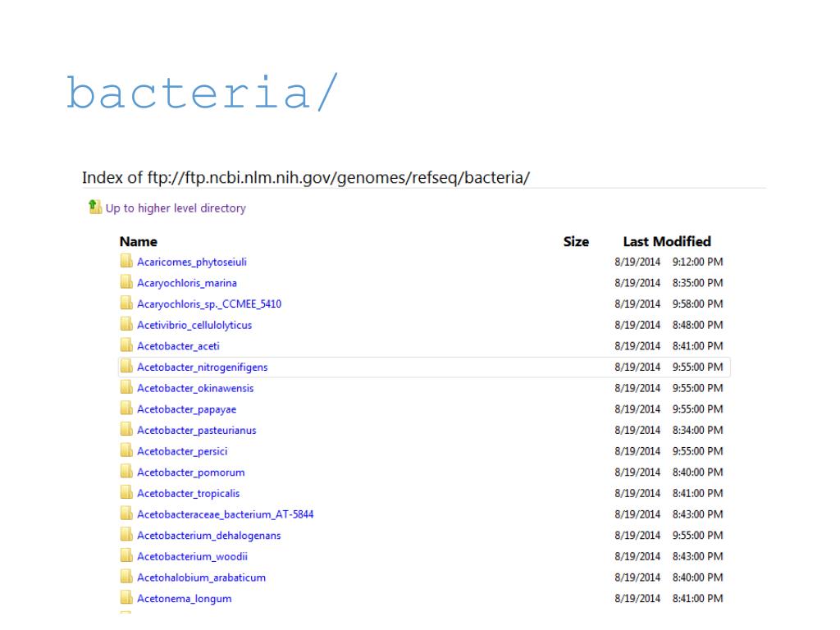Click folder icon beside Acetobacter_pomorum
Image resolution: width=840 pixels, height=630 pixels.
[x=126, y=472]
